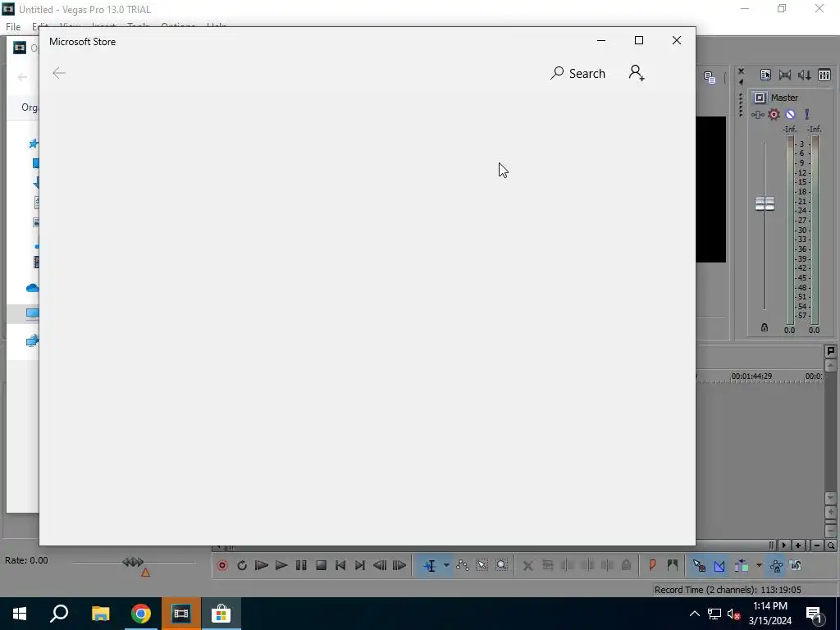Click the account sign-in icon in Microsoft Store
Screen dimensions: 840x630
pos(637,73)
